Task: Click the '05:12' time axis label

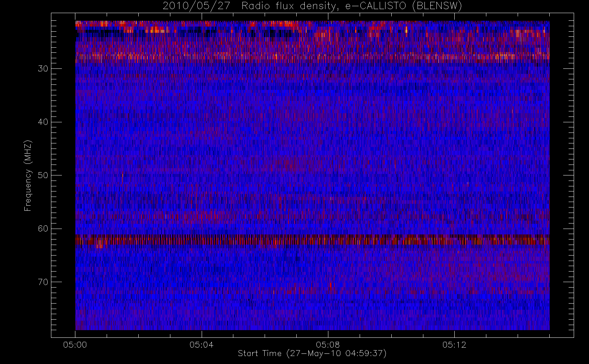Action: (x=454, y=345)
